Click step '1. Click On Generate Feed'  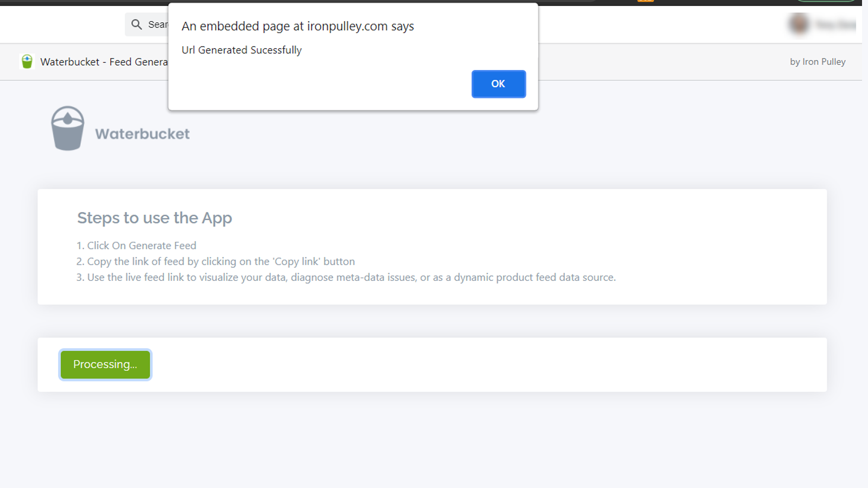coord(136,246)
